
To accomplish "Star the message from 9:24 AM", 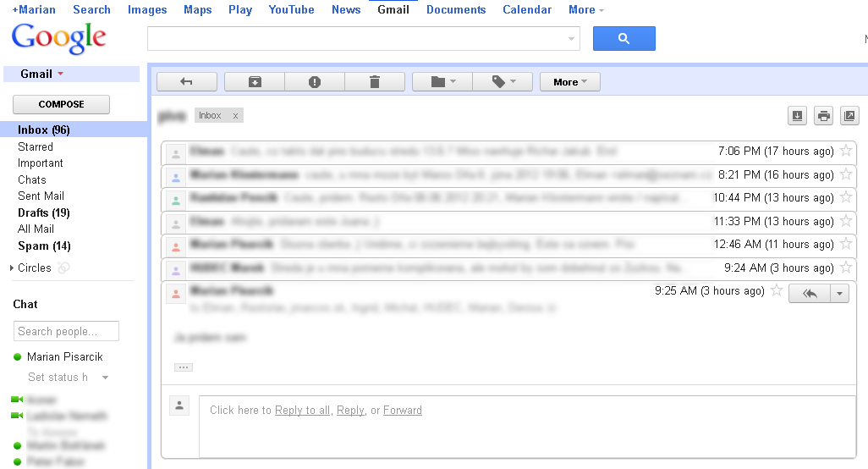I will (846, 268).
